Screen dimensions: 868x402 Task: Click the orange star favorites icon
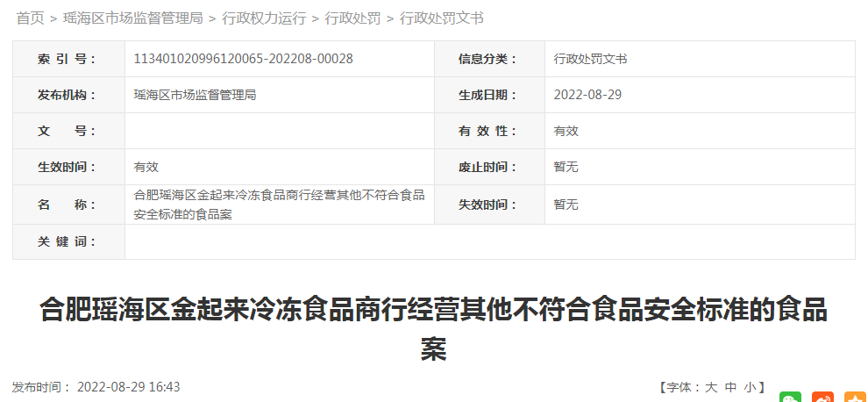pos(855,397)
